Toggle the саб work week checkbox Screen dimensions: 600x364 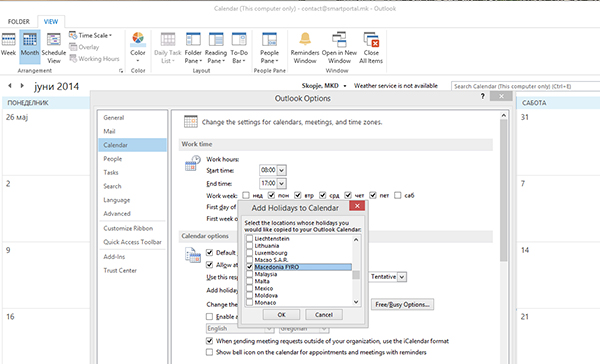click(x=398, y=195)
